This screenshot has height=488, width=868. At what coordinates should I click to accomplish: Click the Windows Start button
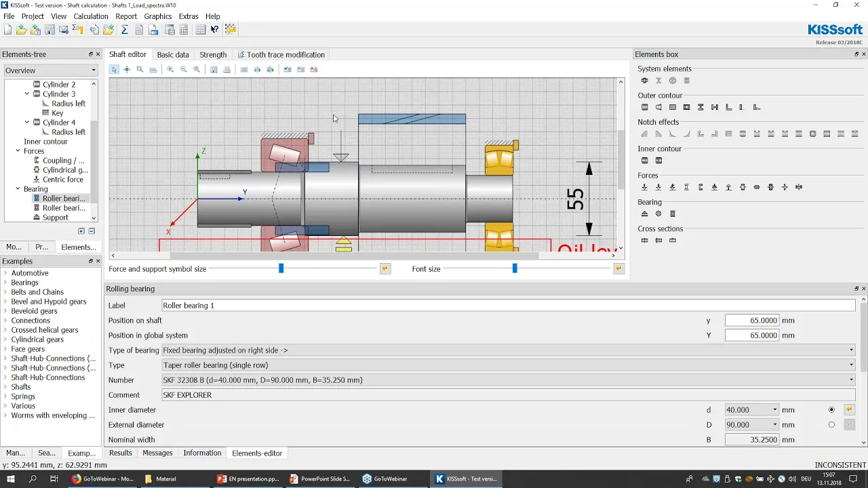click(x=11, y=479)
